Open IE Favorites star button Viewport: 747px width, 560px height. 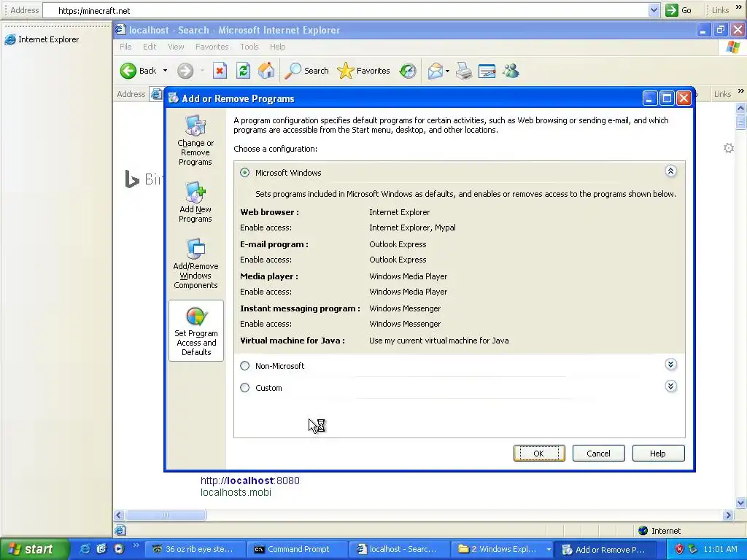[x=363, y=71]
